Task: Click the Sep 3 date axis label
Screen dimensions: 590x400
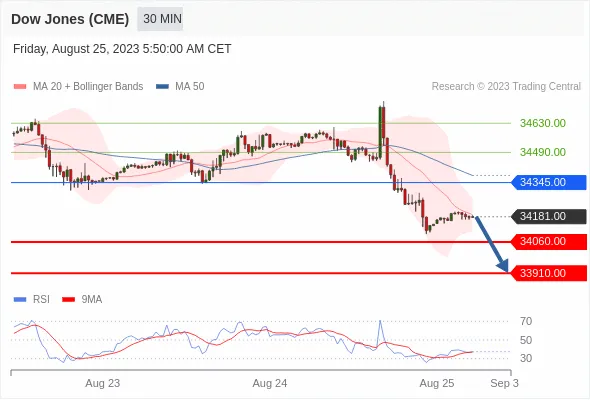Action: (504, 383)
